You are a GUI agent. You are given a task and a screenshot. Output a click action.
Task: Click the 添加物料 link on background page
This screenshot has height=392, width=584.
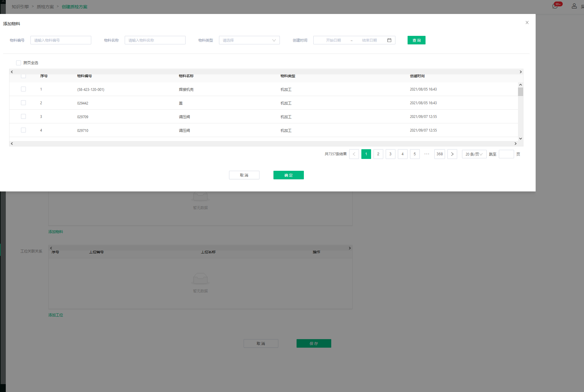(56, 232)
